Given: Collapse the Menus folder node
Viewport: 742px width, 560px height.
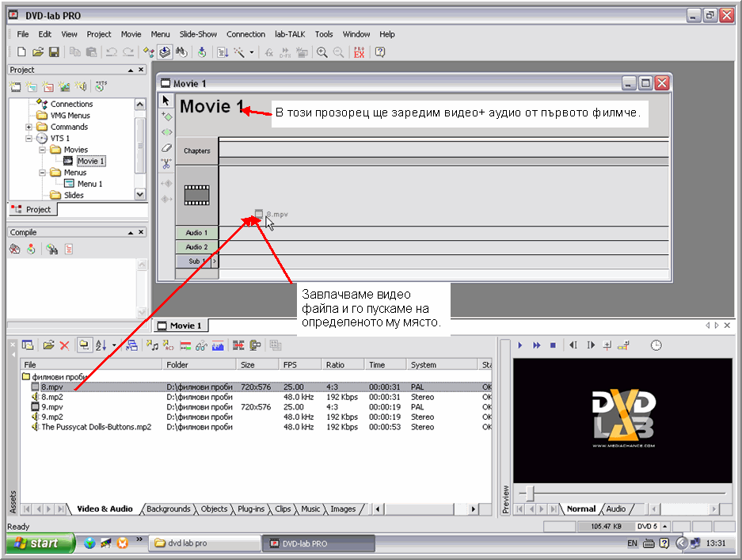Looking at the screenshot, I should [42, 173].
